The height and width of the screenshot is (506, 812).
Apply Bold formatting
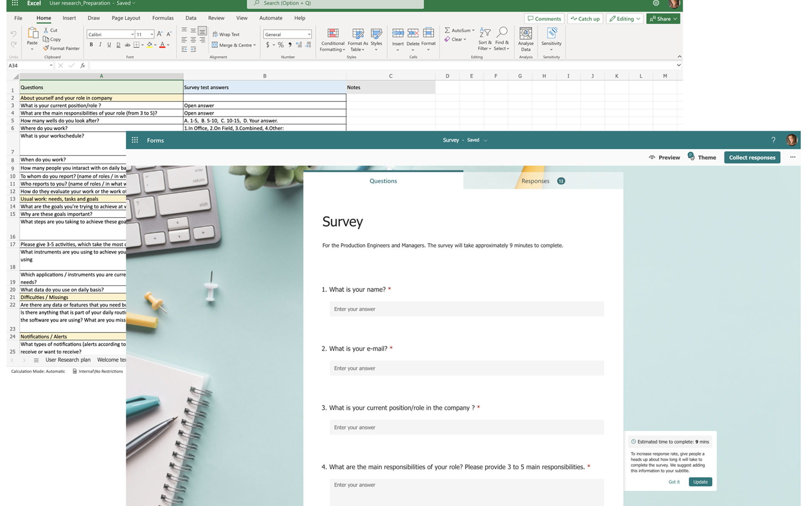91,45
